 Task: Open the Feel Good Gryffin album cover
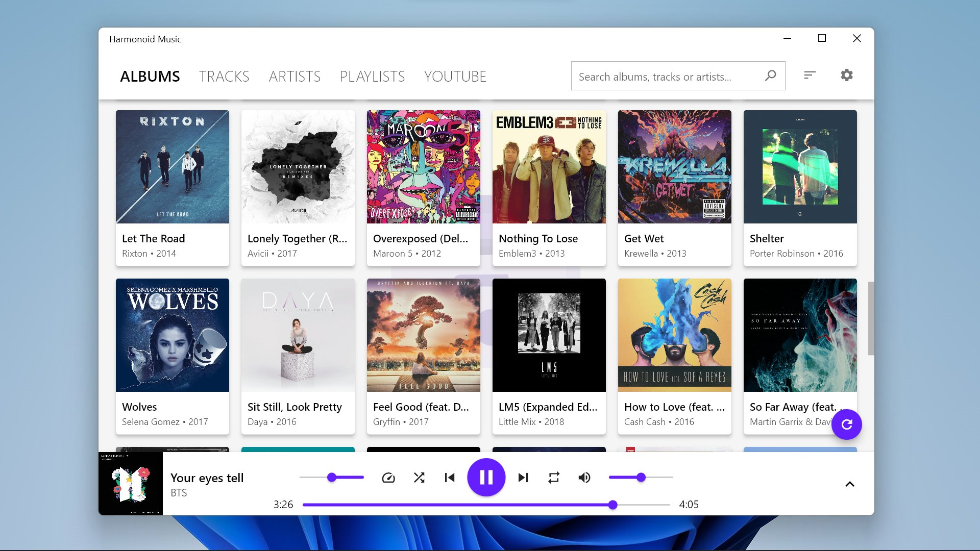click(x=424, y=335)
